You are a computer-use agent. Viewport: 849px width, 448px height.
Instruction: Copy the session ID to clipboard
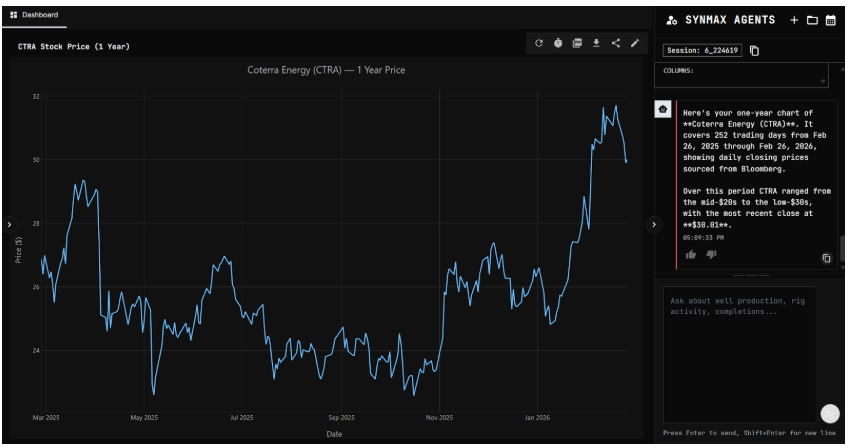click(755, 51)
